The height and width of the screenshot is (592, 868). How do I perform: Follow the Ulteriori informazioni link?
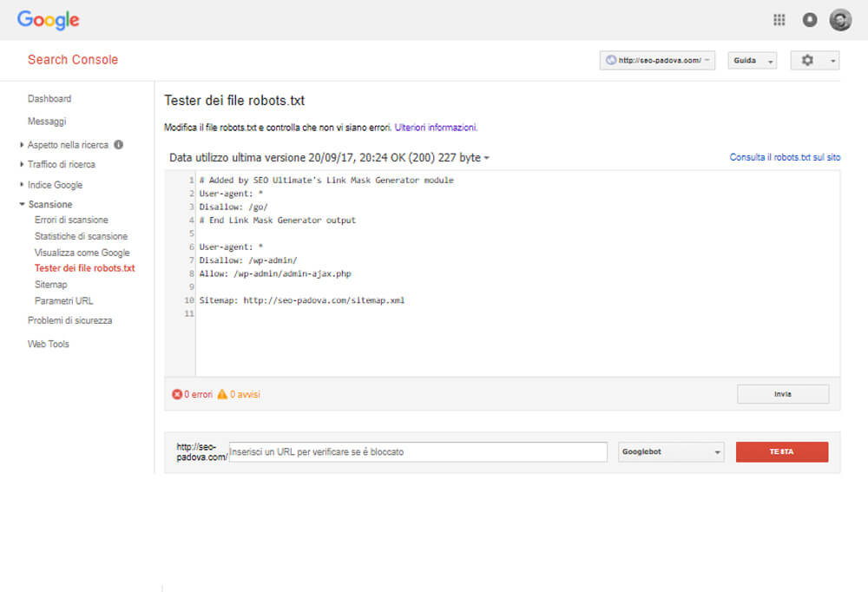[x=436, y=128]
